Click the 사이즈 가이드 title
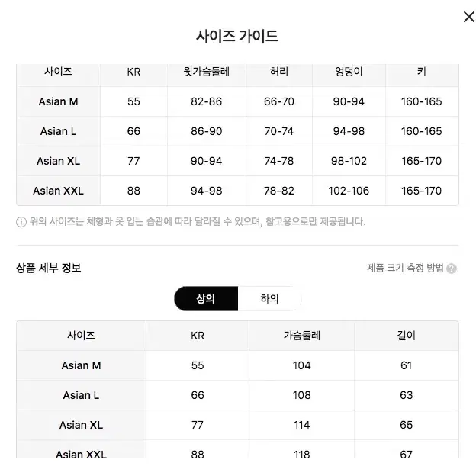Screen dimensions: 476x476 pyautogui.click(x=237, y=36)
